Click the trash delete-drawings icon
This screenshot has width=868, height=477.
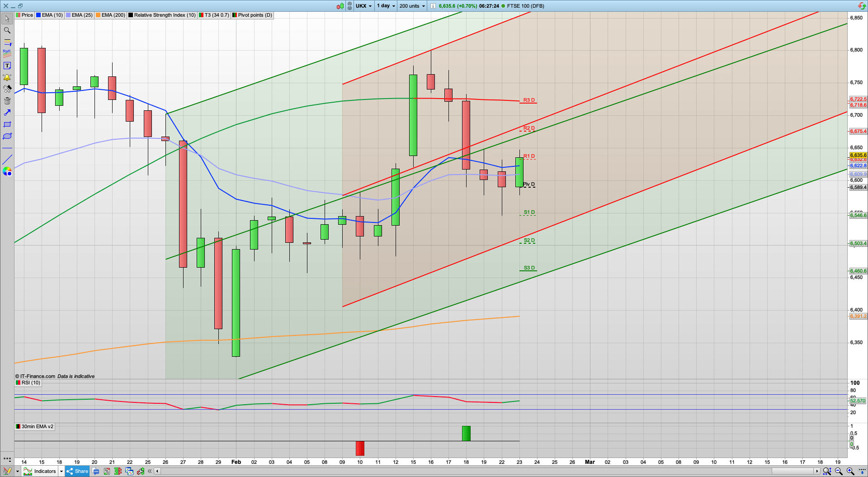[7, 101]
